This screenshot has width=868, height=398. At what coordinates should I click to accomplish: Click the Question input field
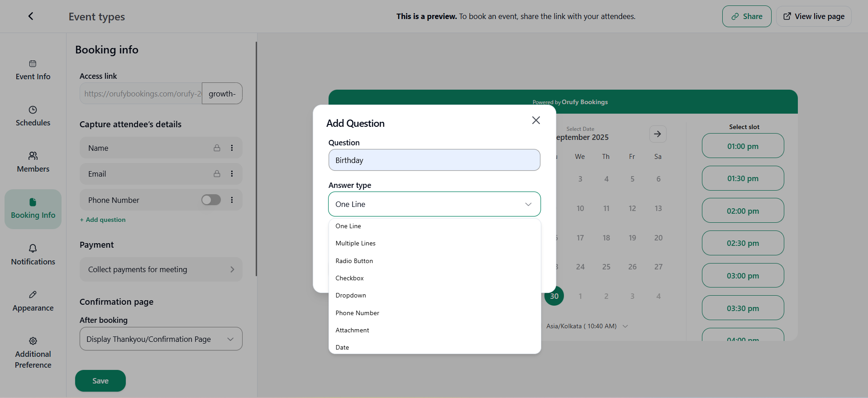[434, 160]
